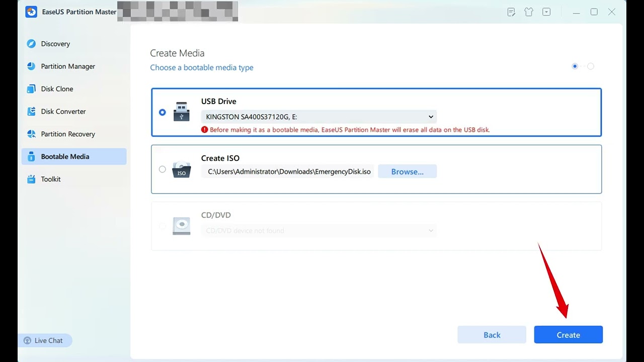Click the Create Media title
This screenshot has width=644, height=362.
[x=177, y=53]
